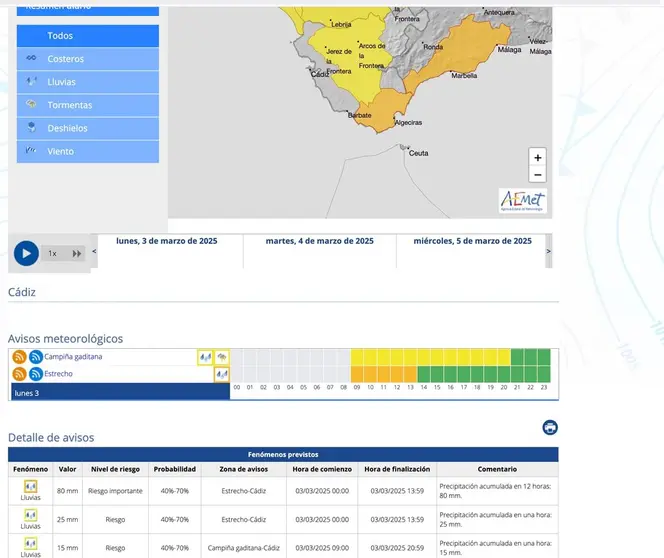664x558 pixels.
Task: Click the orange 09 hour cell for Estrecho
Action: coord(357,374)
